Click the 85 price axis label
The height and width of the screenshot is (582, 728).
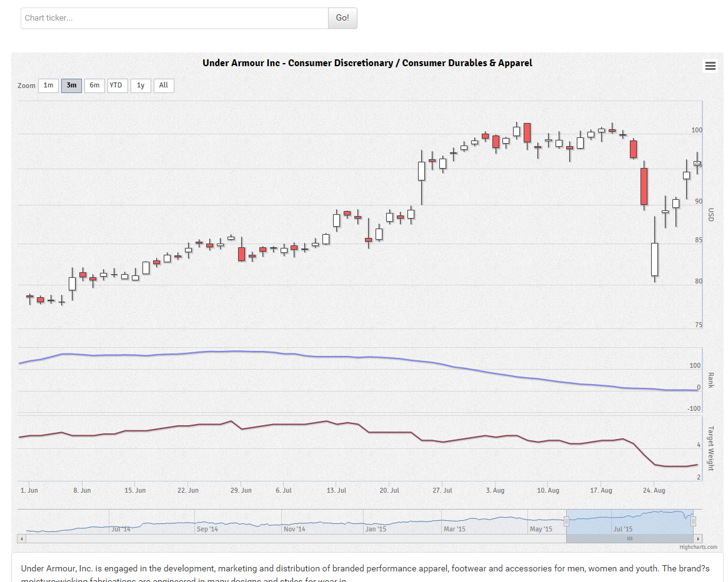[698, 240]
